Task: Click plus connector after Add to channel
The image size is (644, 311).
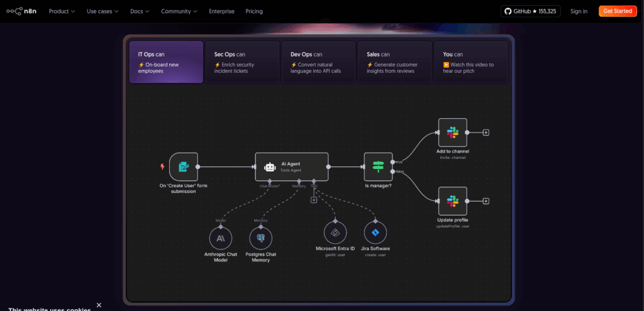Action: pos(486,133)
